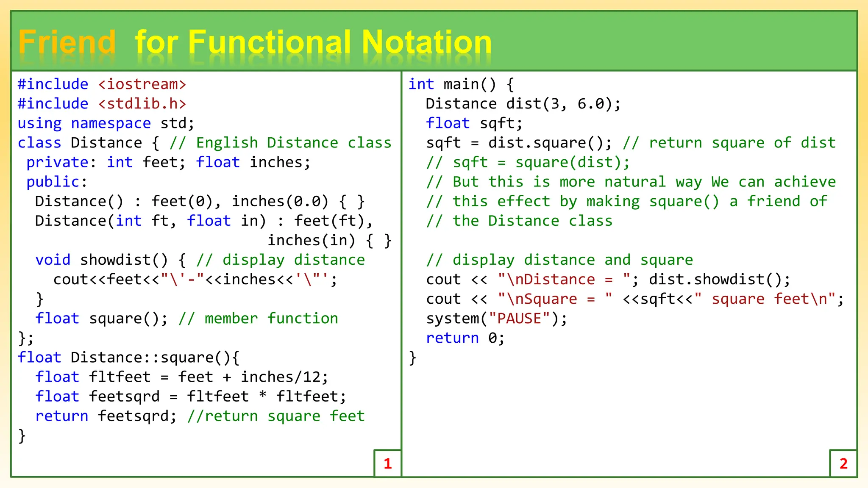Click the 'public:' access specifier line
The image size is (868, 488).
[57, 182]
